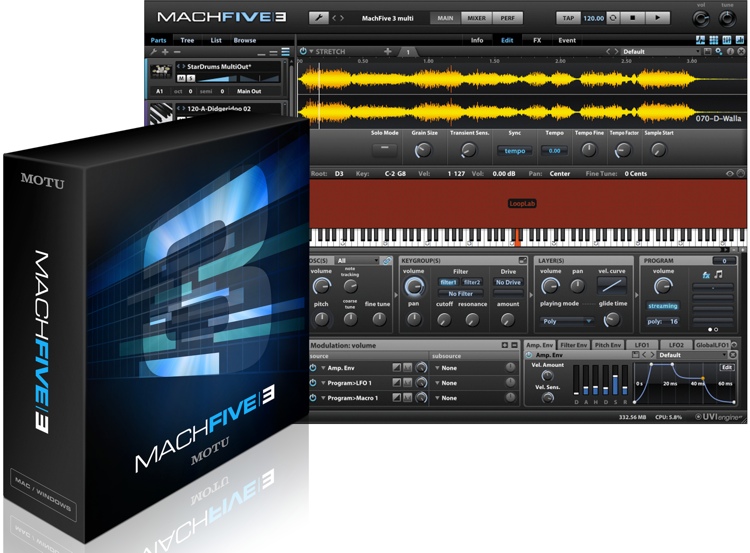Click the wrench settings icon in top bar
Viewport: 750px width, 553px height.
[319, 18]
